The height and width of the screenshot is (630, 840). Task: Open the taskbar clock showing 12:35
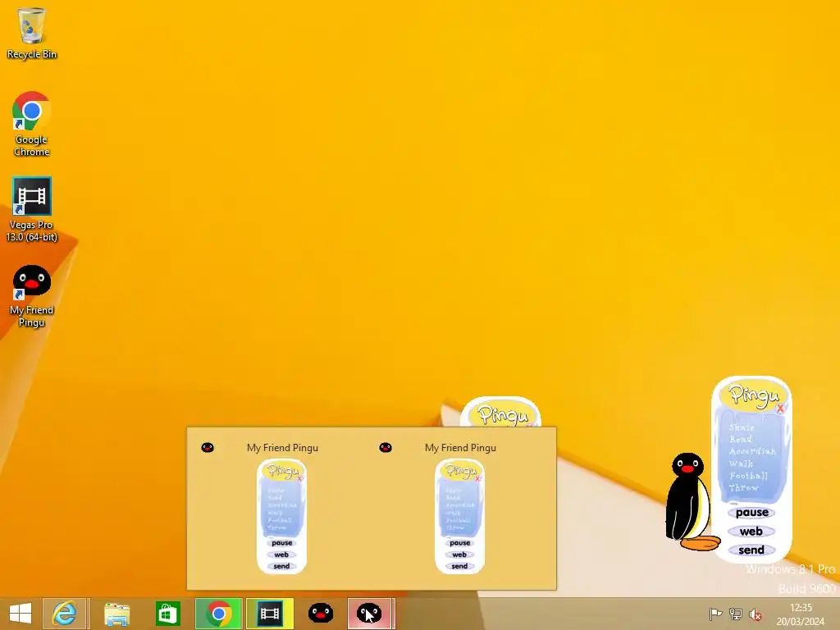(801, 614)
